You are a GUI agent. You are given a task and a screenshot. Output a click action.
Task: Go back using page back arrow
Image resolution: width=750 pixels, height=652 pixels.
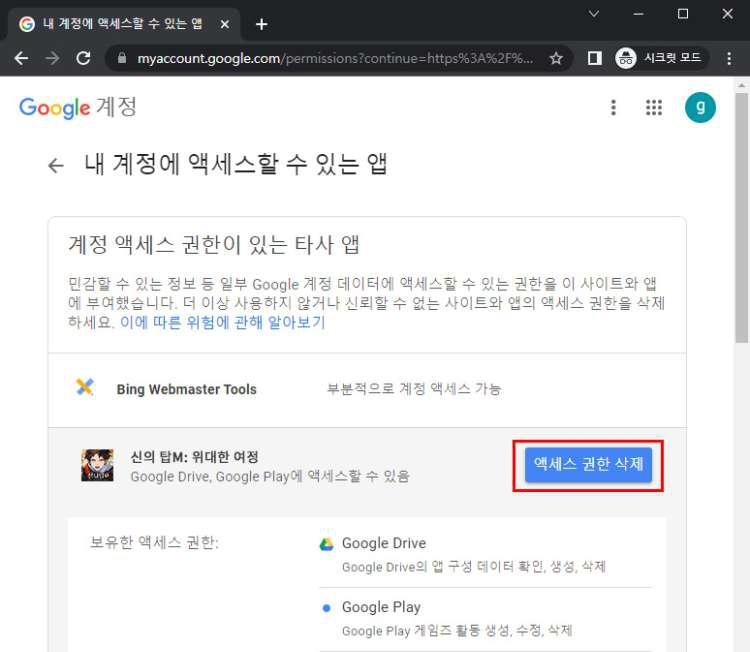coord(56,166)
